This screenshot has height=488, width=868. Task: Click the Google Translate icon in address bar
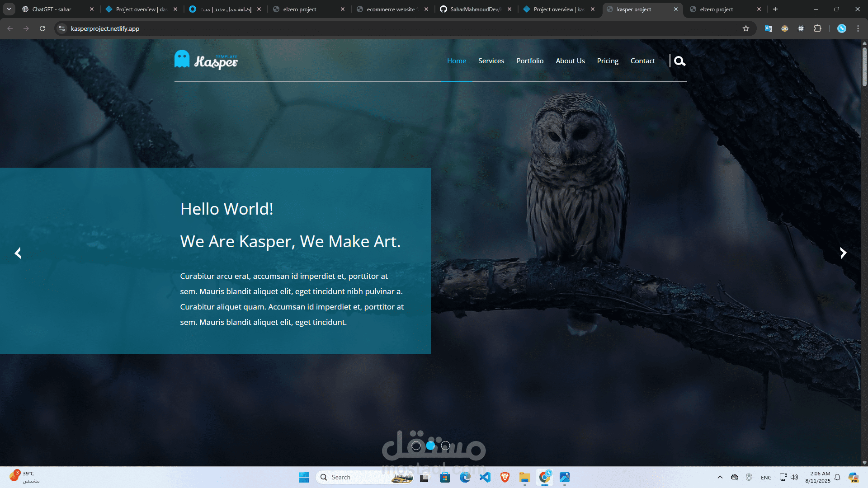768,28
